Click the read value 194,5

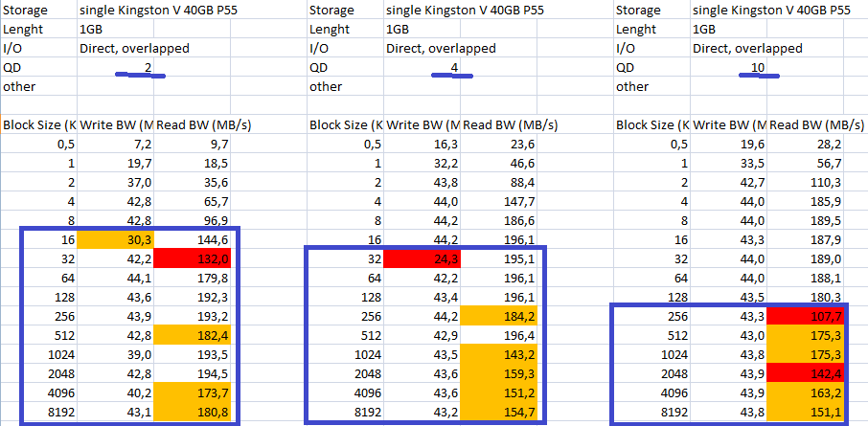click(192, 374)
